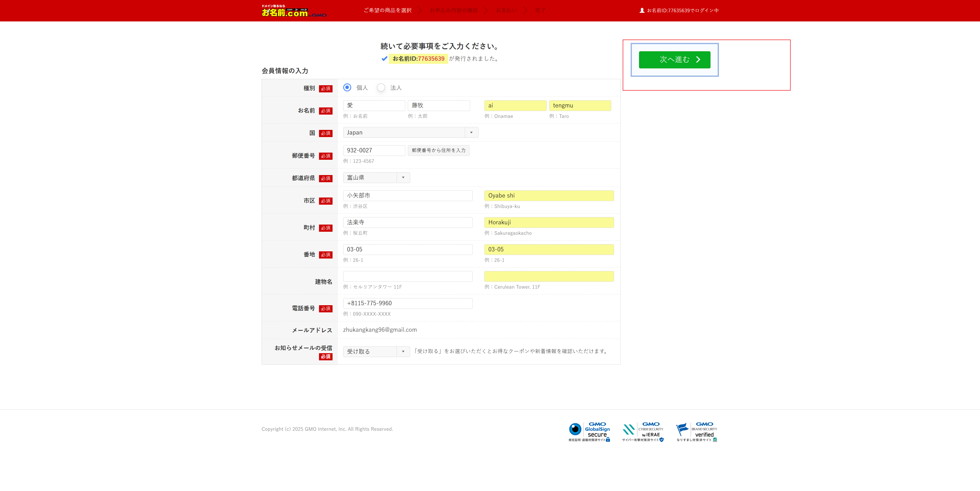This screenshot has height=491, width=980.
Task: Select the 法人 radio button
Action: pos(381,88)
